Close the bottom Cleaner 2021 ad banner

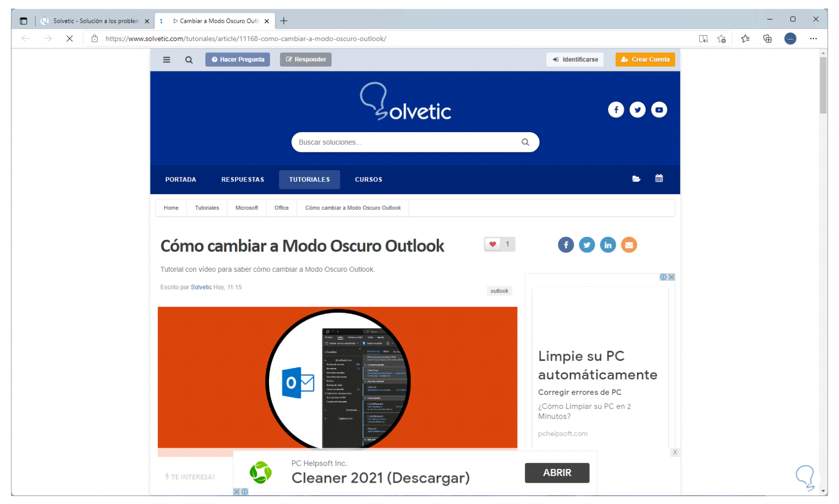[x=675, y=452]
